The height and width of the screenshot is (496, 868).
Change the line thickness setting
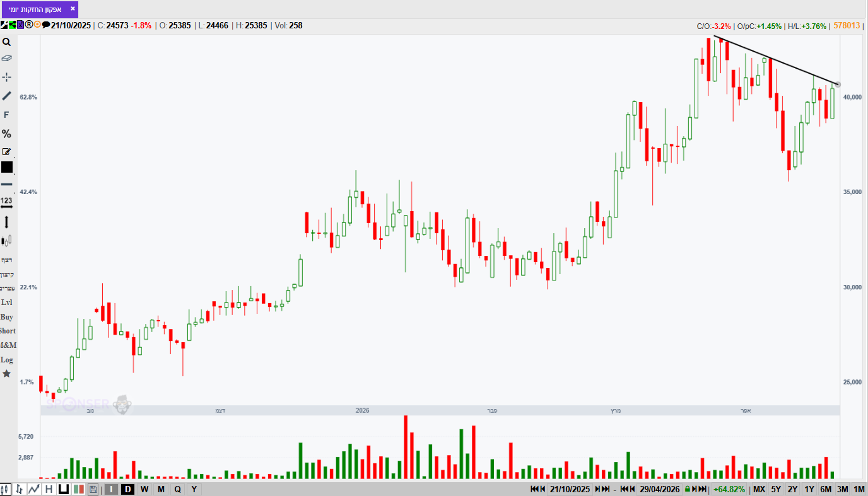(x=6, y=184)
